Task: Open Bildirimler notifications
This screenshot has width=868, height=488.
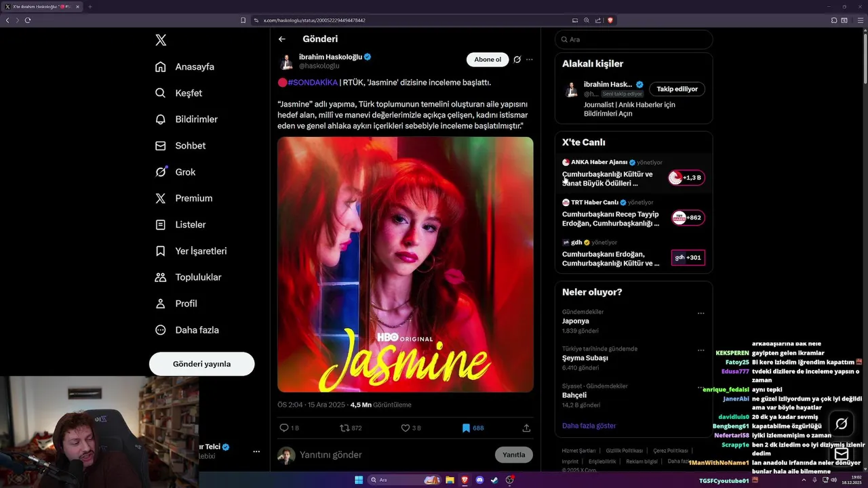Action: click(x=186, y=119)
